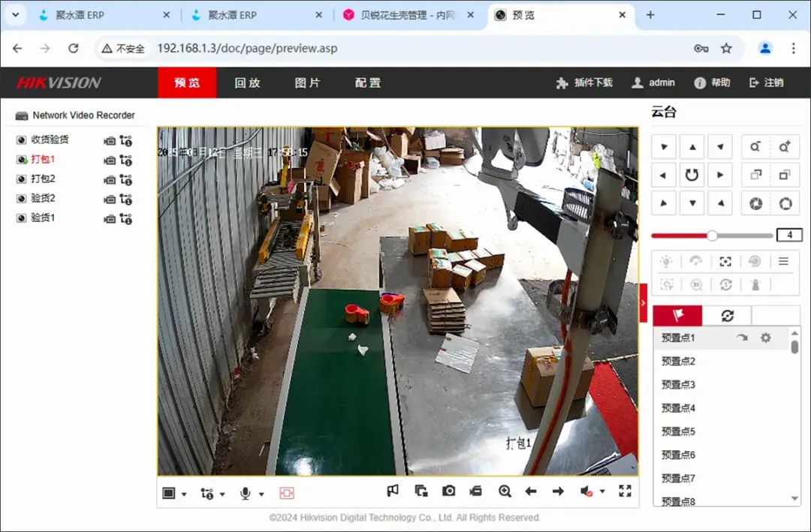This screenshot has width=811, height=532.
Task: Call preset 预置点1 with arrow icon
Action: click(x=742, y=338)
